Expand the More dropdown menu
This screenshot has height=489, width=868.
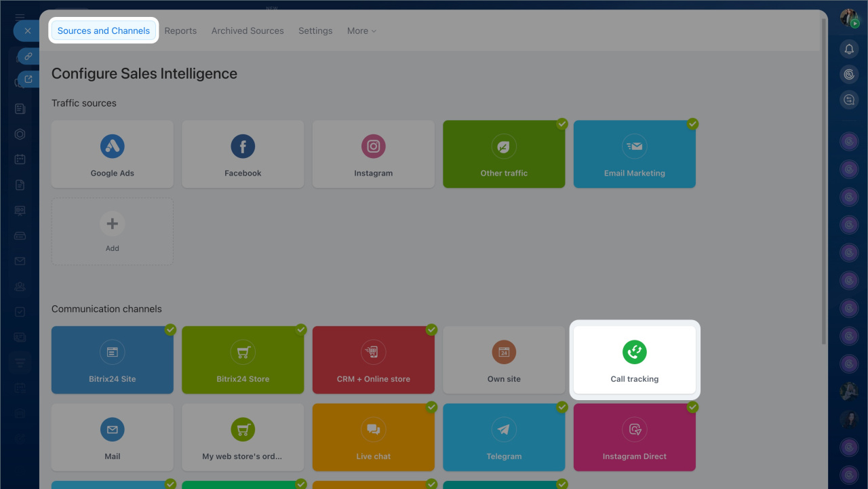pos(361,31)
